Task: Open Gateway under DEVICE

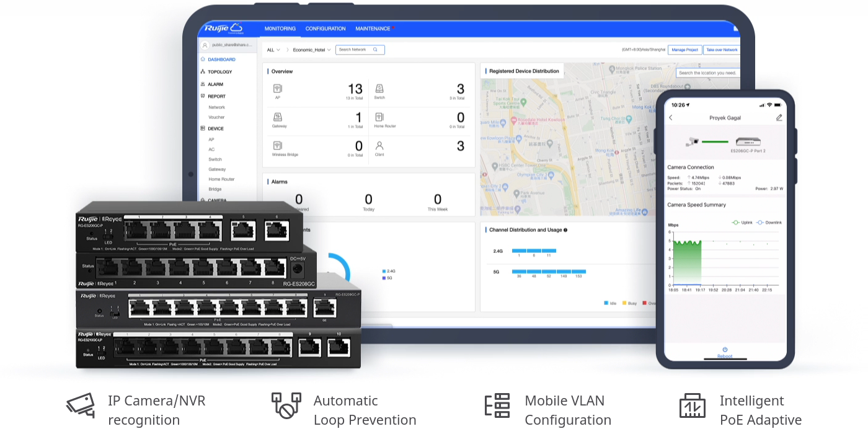Action: click(217, 169)
